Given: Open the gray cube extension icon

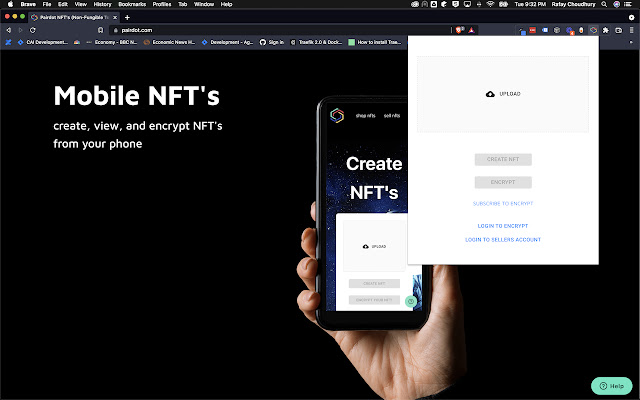Looking at the screenshot, I should [x=557, y=30].
